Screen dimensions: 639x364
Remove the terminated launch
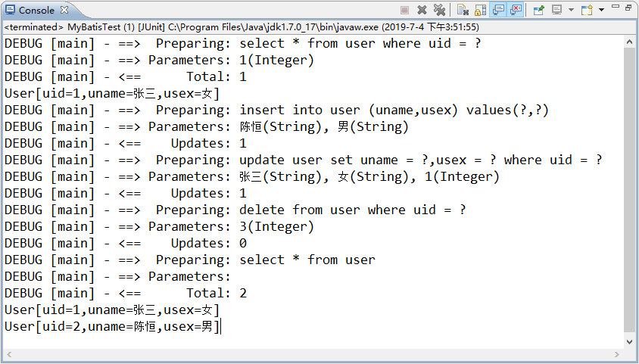coord(422,10)
